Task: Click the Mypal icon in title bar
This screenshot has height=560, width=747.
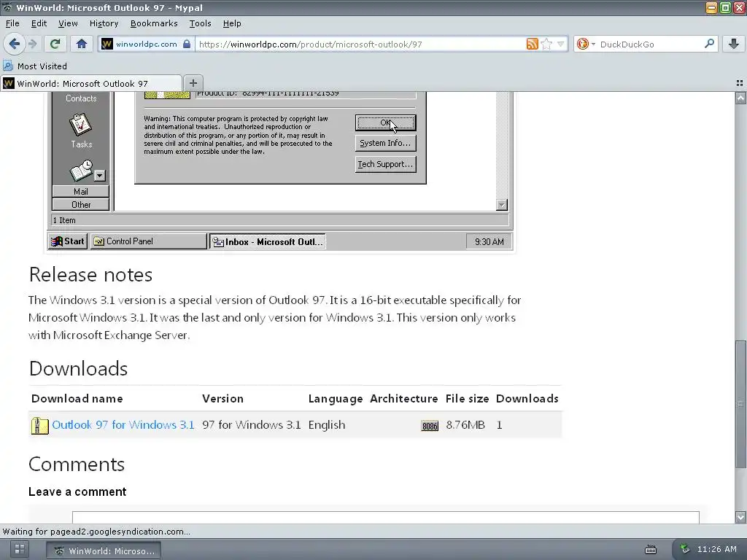Action: [7, 7]
